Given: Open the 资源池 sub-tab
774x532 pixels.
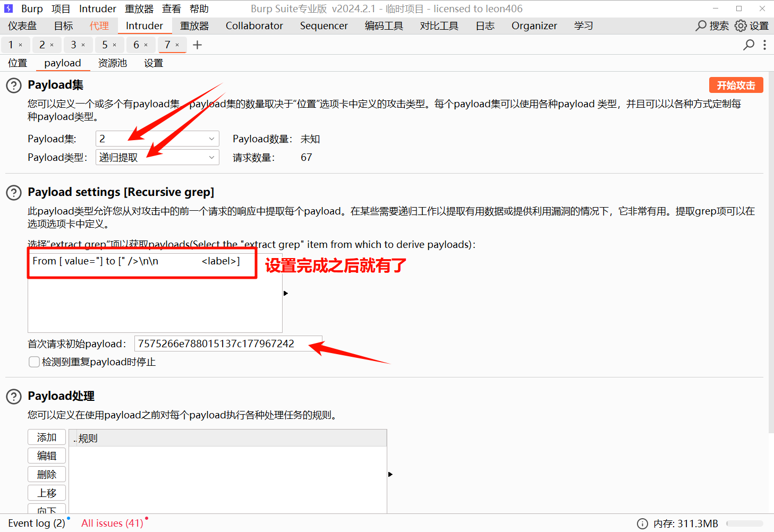Looking at the screenshot, I should pyautogui.click(x=113, y=63).
